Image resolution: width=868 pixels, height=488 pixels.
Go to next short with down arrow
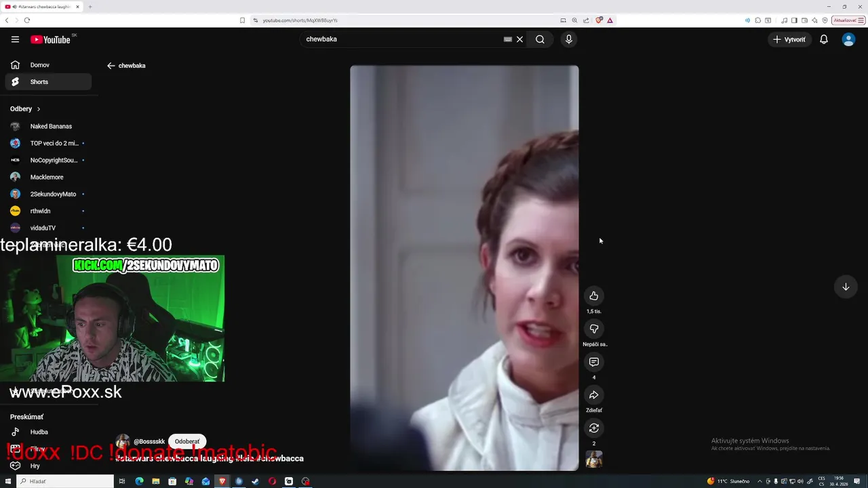[x=846, y=287]
